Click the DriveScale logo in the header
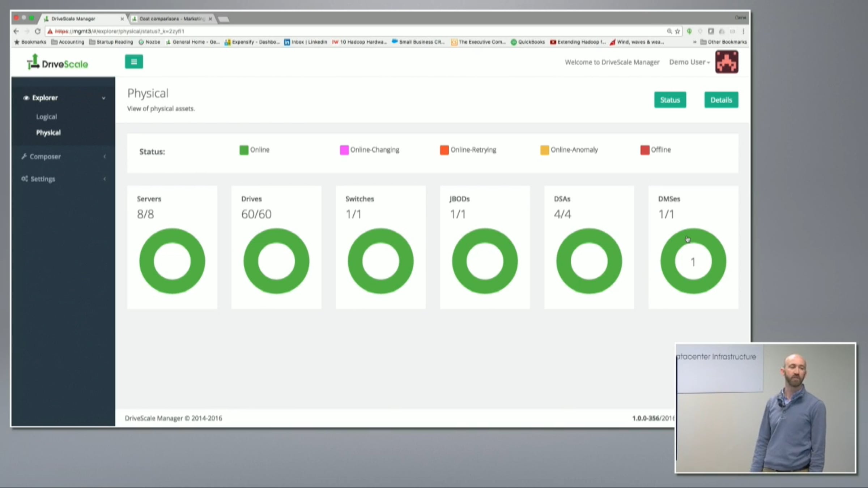Screen dimensions: 868x488 [x=58, y=62]
